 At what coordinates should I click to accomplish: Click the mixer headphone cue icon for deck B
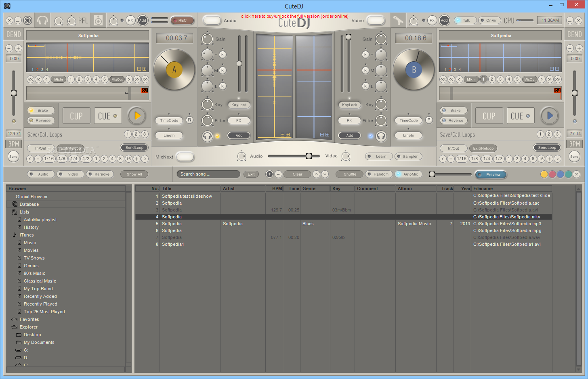point(381,136)
